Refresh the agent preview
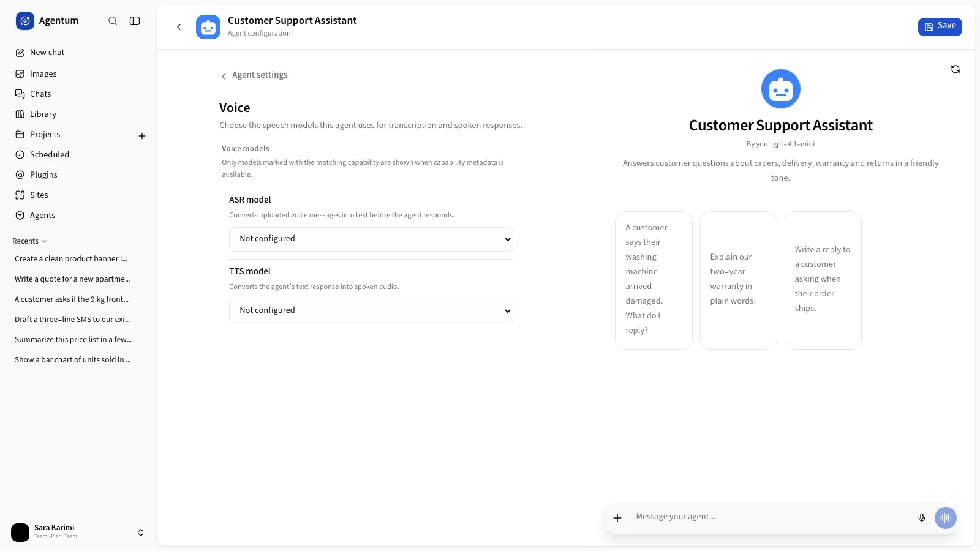980x551 pixels. tap(956, 69)
